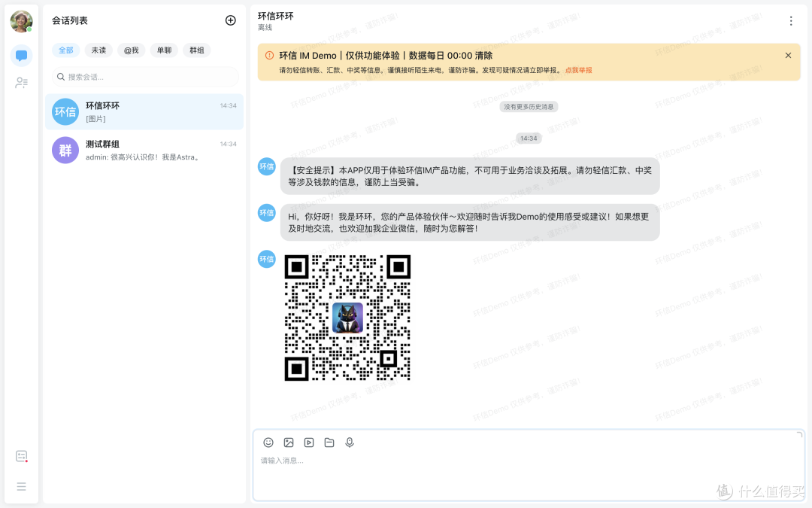Screen dimensions: 812x508
Task: Click the [图片] preview text
Action: click(95, 119)
